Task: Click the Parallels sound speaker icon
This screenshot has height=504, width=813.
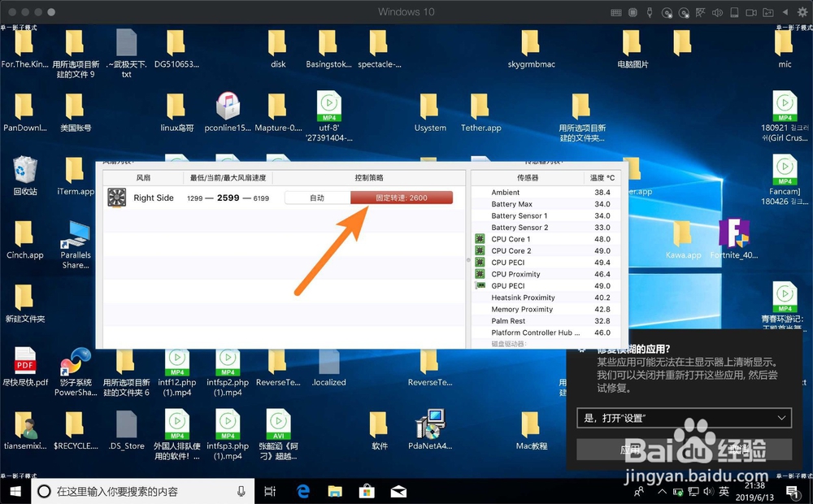Action: pos(718,12)
